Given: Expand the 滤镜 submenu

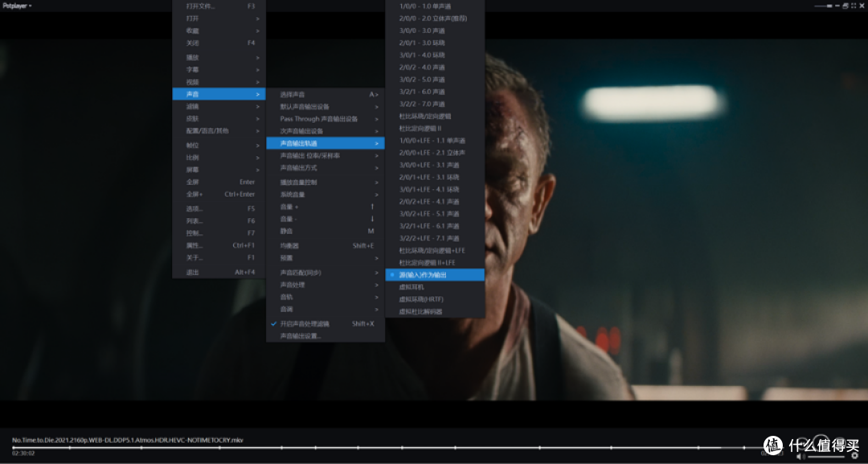Looking at the screenshot, I should (219, 106).
